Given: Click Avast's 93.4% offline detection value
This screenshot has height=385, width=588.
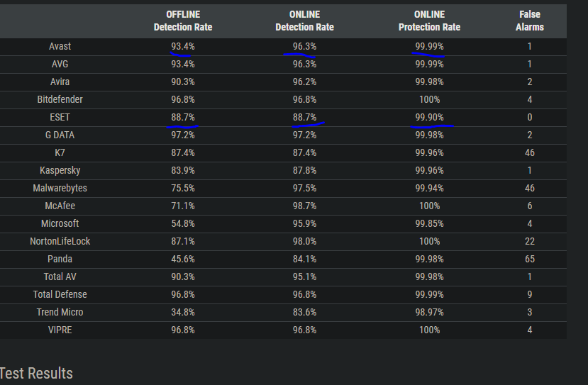Looking at the screenshot, I should [x=182, y=46].
